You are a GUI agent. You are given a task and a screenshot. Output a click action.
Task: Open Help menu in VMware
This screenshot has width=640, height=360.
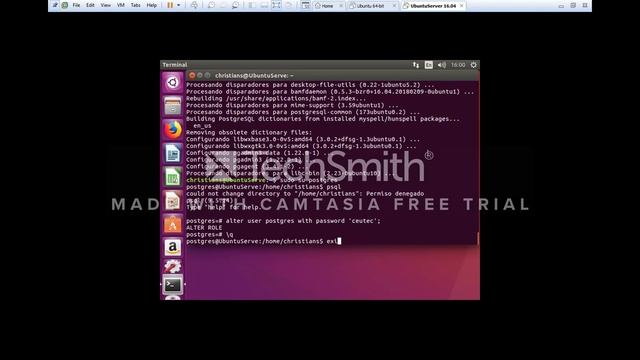point(151,5)
